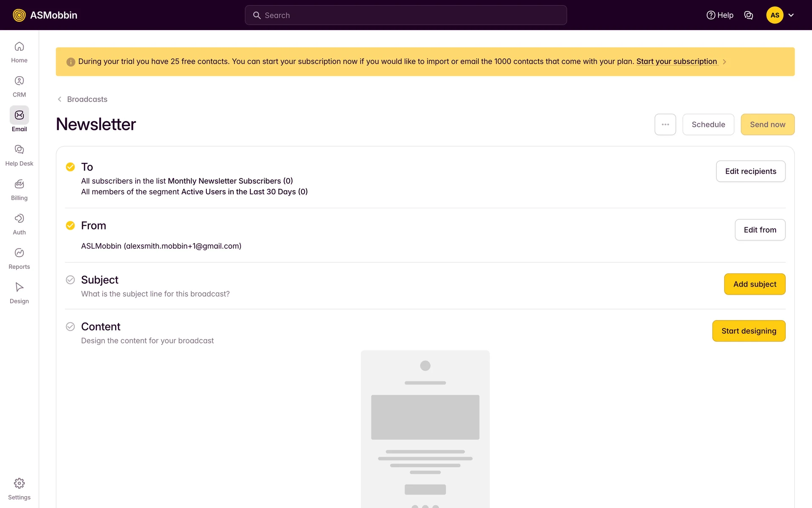Go back to Broadcasts
Image resolution: width=812 pixels, height=508 pixels.
pyautogui.click(x=82, y=99)
